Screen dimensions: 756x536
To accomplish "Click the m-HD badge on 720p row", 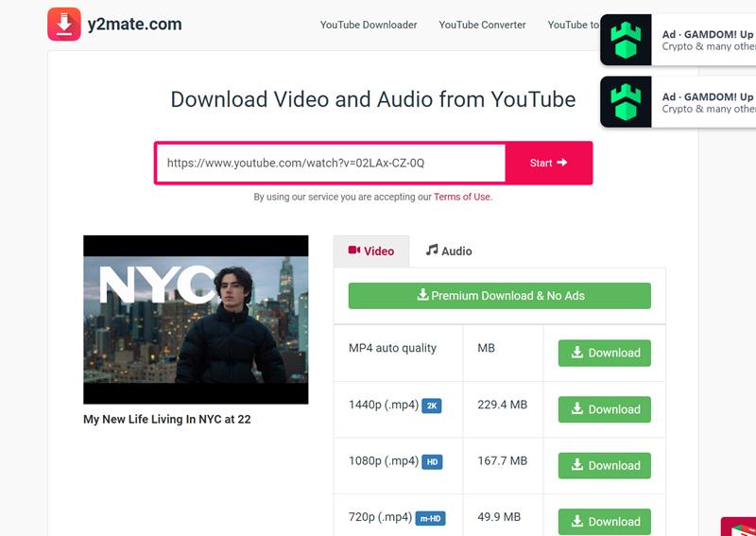I will [x=430, y=519].
